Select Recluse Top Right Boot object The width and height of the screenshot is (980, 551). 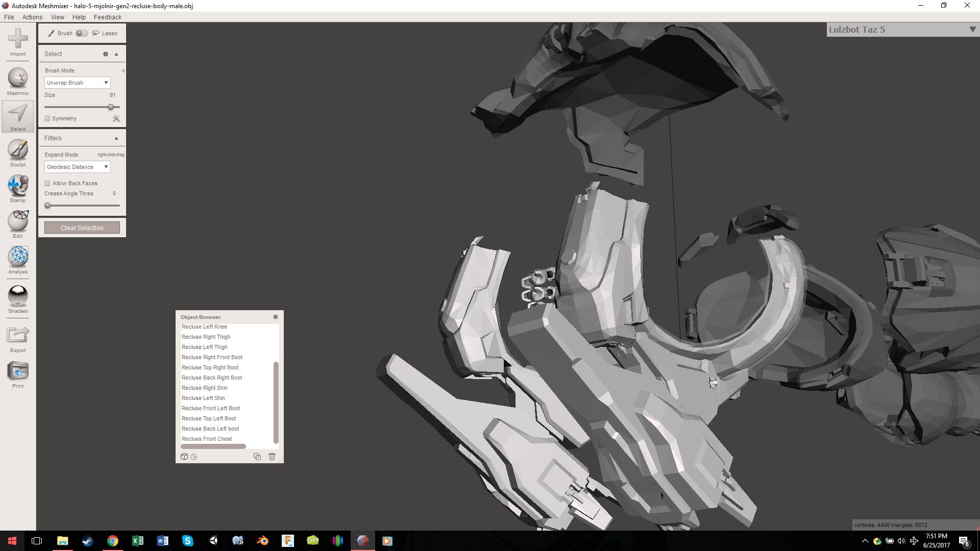tap(210, 367)
